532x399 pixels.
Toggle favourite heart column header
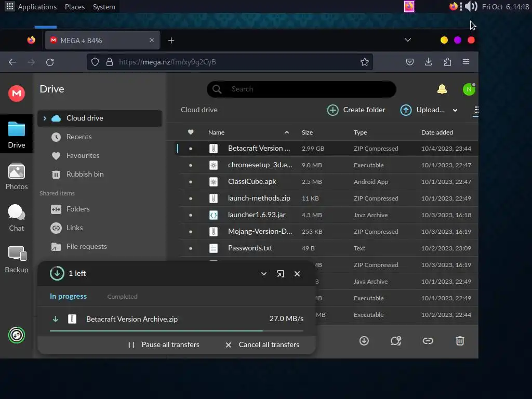(x=191, y=132)
